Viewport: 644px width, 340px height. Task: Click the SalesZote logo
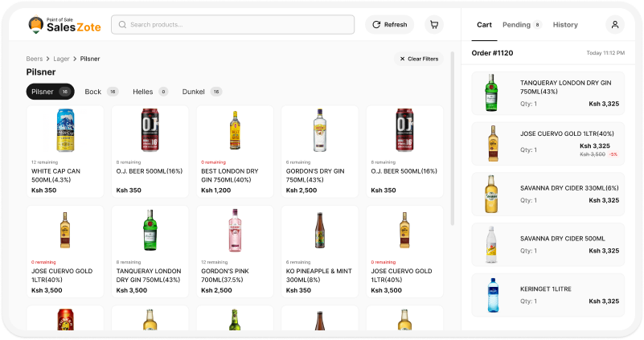pyautogui.click(x=64, y=25)
